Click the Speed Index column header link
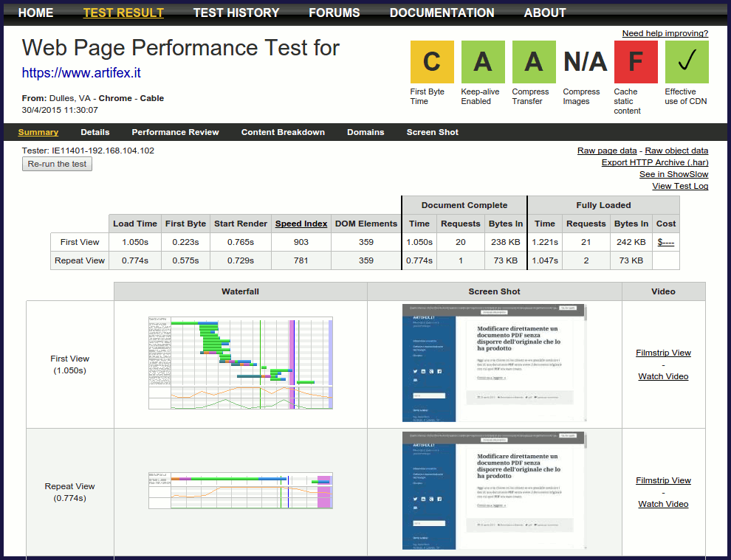This screenshot has width=731, height=560. point(301,224)
